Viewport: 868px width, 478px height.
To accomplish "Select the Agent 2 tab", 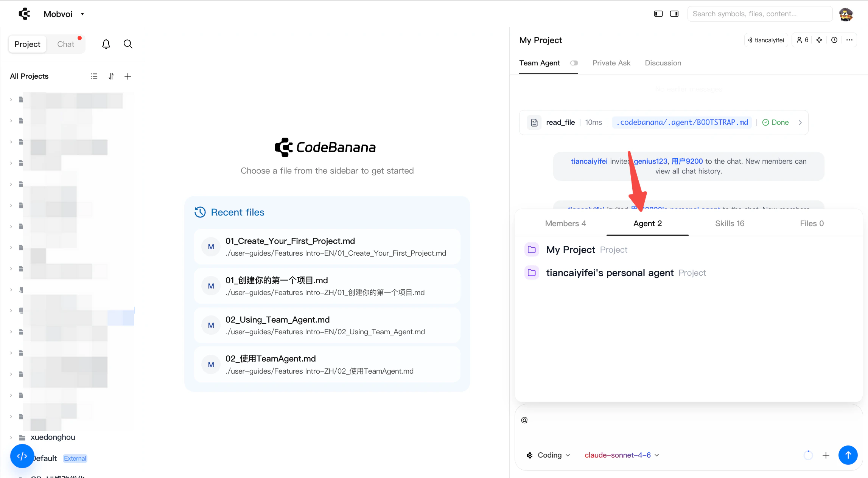I will click(x=647, y=223).
